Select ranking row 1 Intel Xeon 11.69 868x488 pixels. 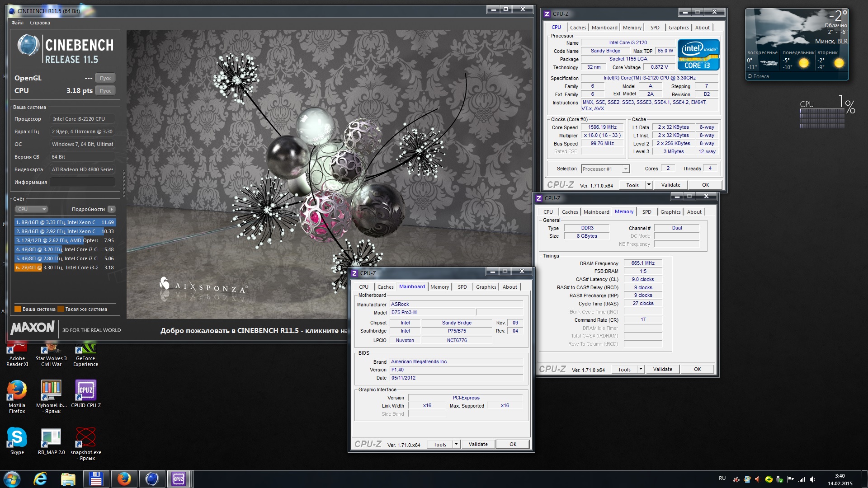tap(65, 222)
